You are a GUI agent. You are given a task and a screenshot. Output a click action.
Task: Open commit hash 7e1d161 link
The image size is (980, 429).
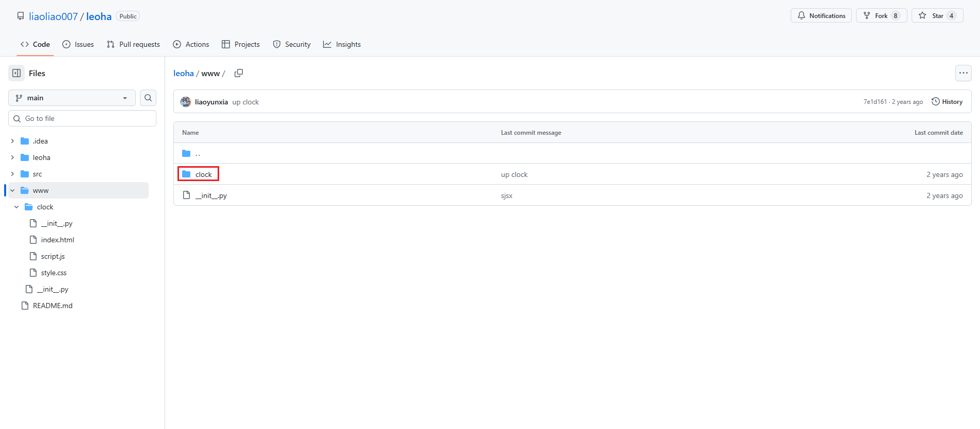coord(875,102)
